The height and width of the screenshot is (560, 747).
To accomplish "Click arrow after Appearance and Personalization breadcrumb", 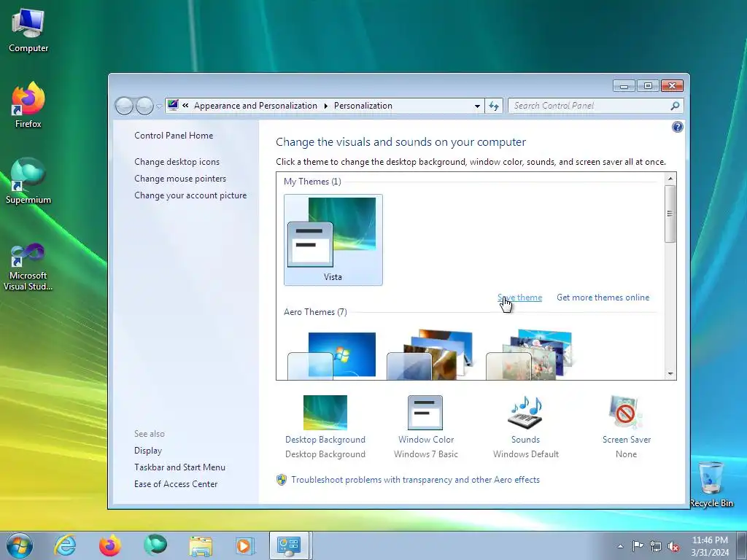I will pyautogui.click(x=326, y=106).
